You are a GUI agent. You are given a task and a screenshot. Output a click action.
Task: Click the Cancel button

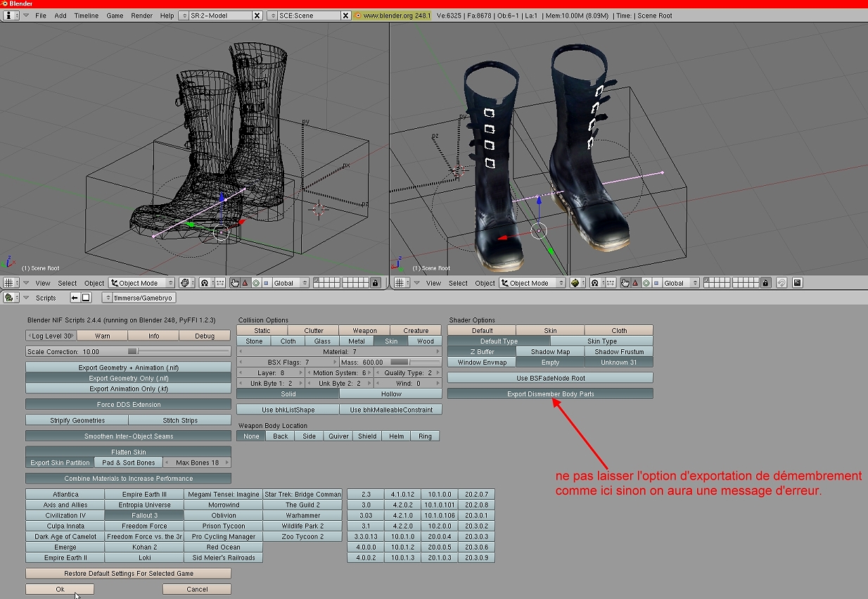click(x=197, y=589)
